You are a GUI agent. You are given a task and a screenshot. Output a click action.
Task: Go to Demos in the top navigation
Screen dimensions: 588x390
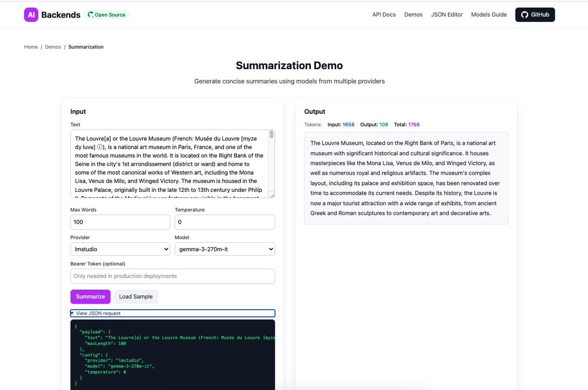coord(413,15)
